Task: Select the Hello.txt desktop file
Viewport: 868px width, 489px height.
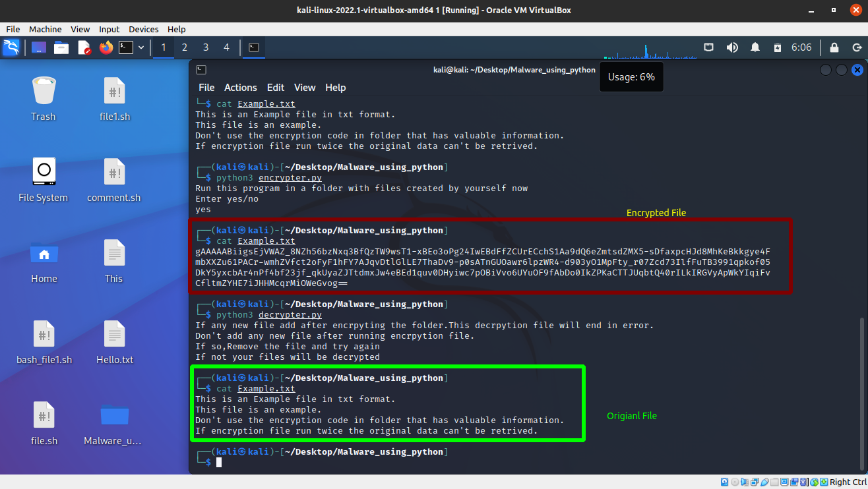Action: click(x=114, y=342)
